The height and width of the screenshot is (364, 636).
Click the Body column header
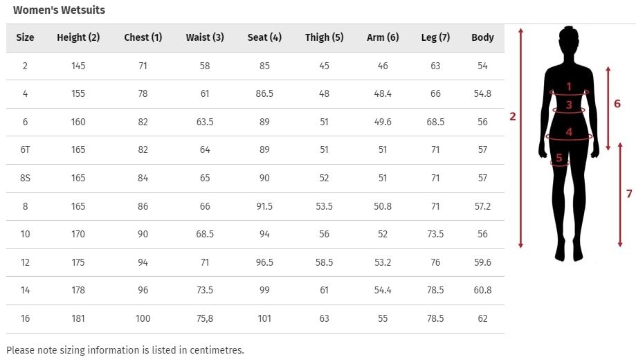click(x=482, y=37)
